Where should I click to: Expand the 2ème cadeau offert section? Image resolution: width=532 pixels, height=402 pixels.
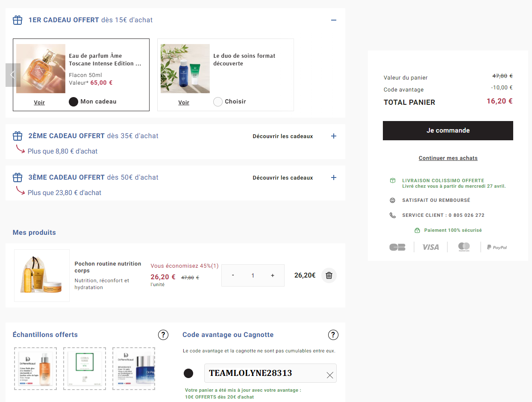click(334, 136)
